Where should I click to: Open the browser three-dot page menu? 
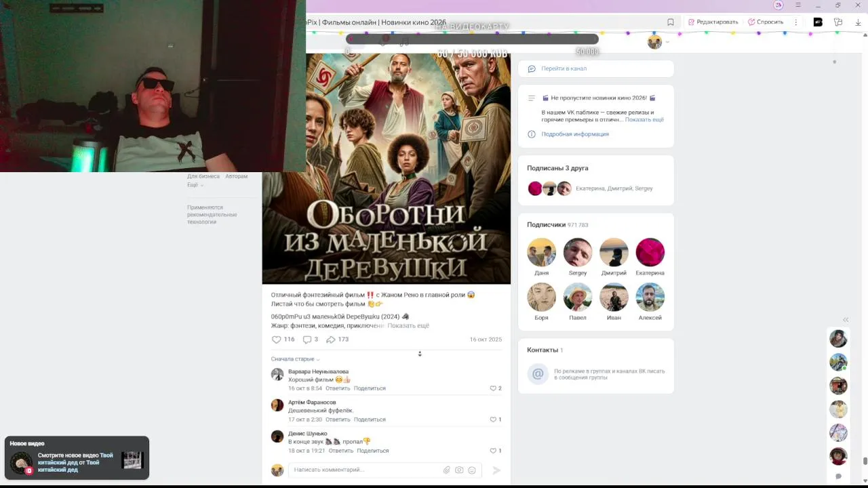pyautogui.click(x=796, y=22)
